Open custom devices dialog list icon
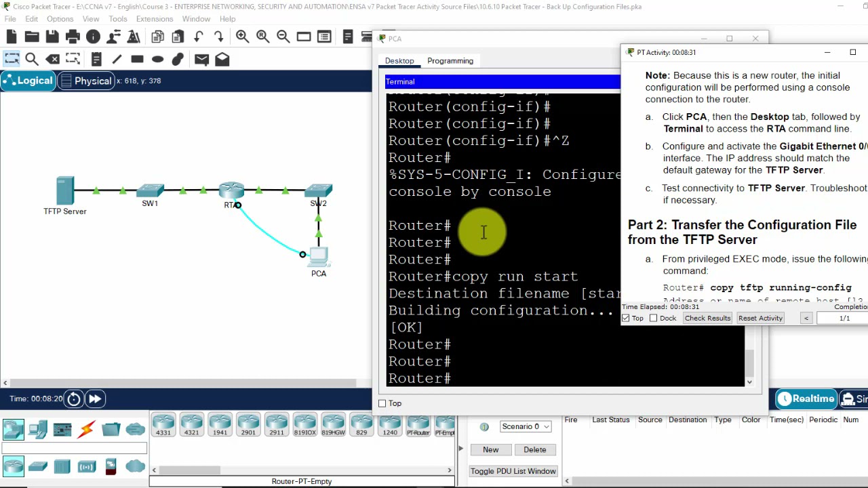The width and height of the screenshot is (868, 488). pyautogui.click(x=324, y=37)
